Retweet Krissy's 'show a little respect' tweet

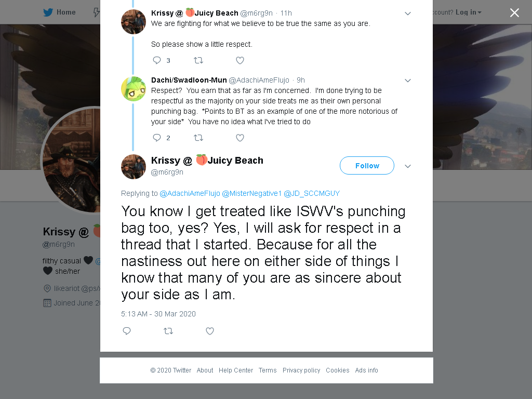point(198,60)
